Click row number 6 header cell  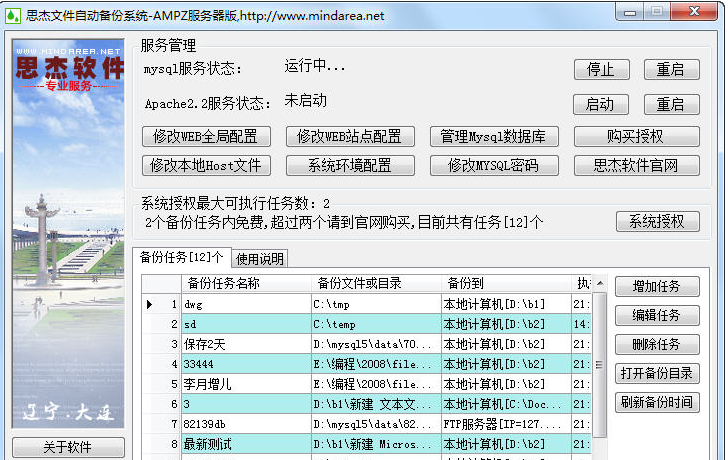click(162, 404)
